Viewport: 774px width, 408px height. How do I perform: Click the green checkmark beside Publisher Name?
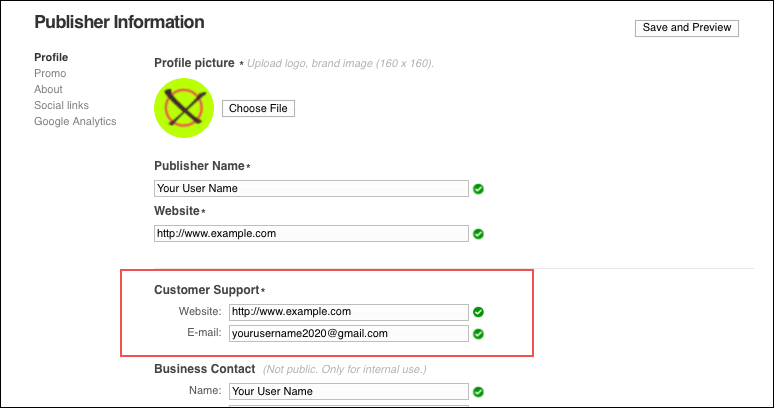click(x=478, y=189)
